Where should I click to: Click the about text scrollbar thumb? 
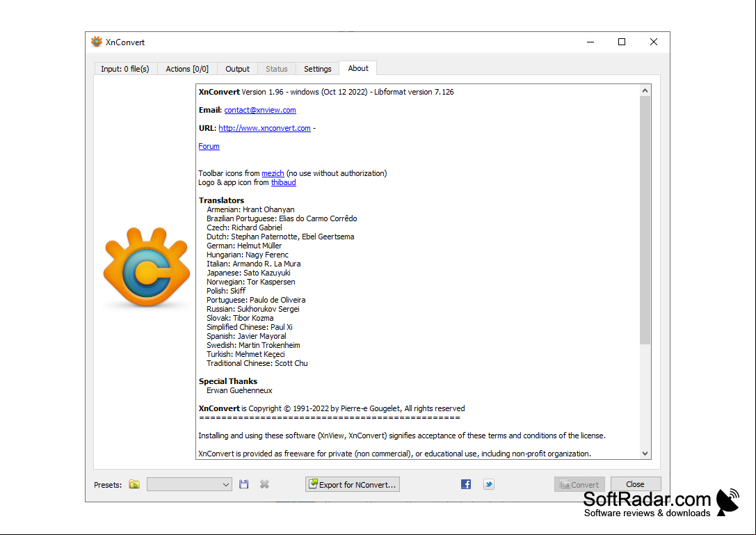click(x=645, y=220)
